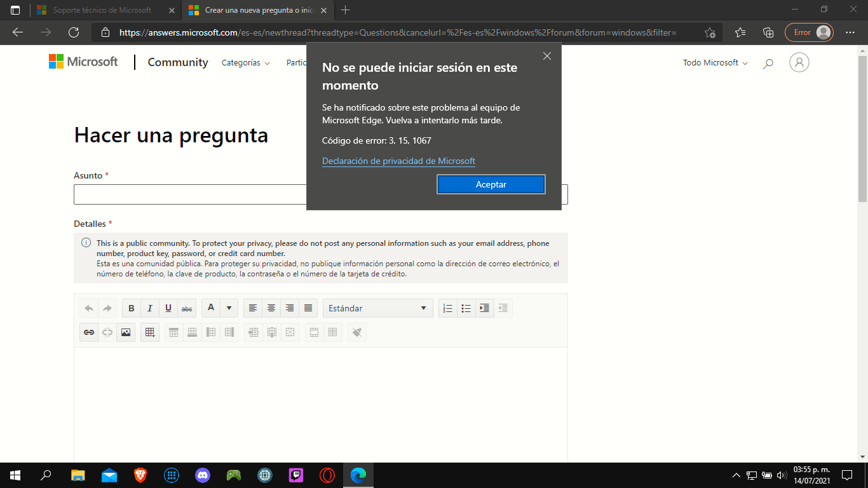Click the Asunto subject field
868x488 pixels.
tap(321, 194)
